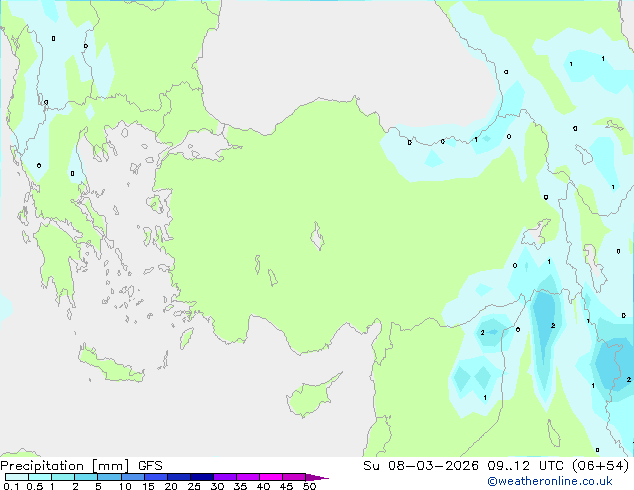Select the 45–50 mm legend color swatch
This screenshot has height=490, width=634.
coord(294,477)
